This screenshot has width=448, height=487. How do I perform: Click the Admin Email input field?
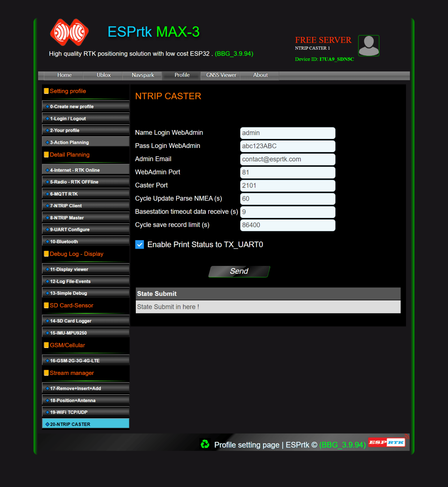coord(287,159)
